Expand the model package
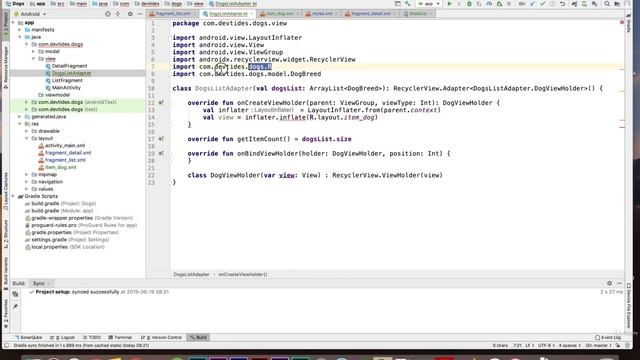The height and width of the screenshot is (360, 640). pos(34,52)
